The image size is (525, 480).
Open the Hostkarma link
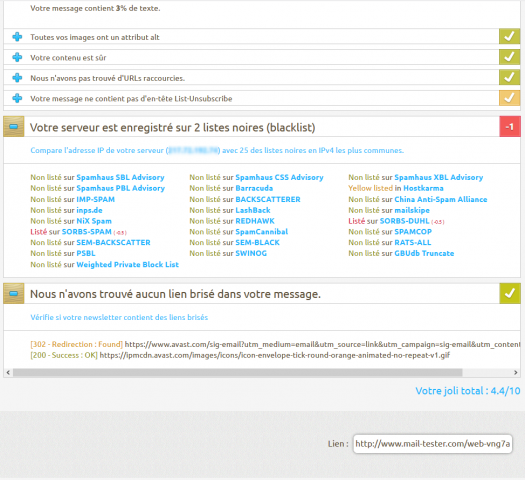423,188
